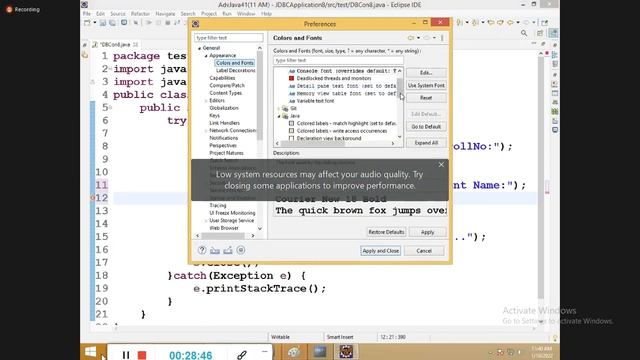Click the Java folder icon in tree
Viewport: 640px width, 360px height.
(285, 116)
